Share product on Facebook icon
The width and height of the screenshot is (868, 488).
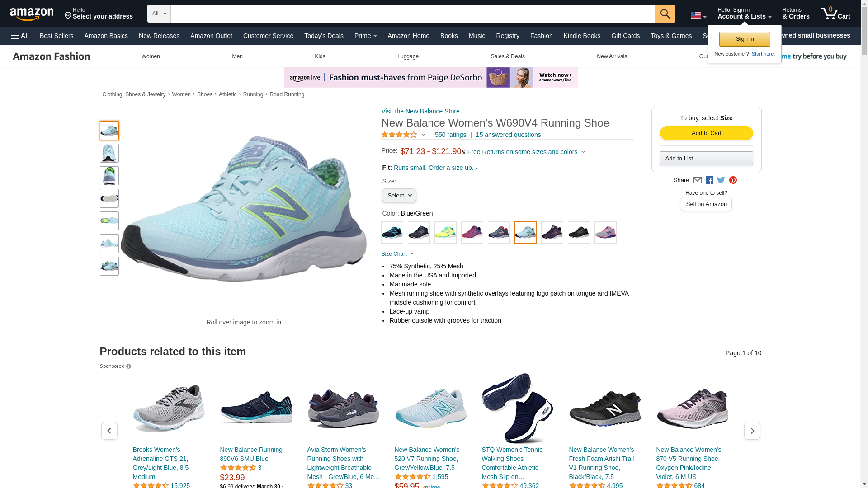(x=709, y=180)
